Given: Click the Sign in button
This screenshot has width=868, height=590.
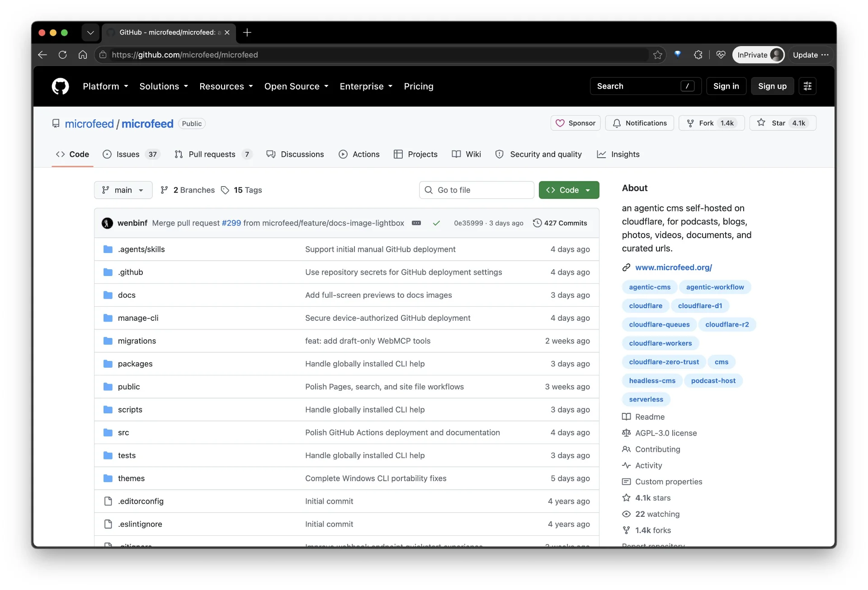Looking at the screenshot, I should point(726,86).
